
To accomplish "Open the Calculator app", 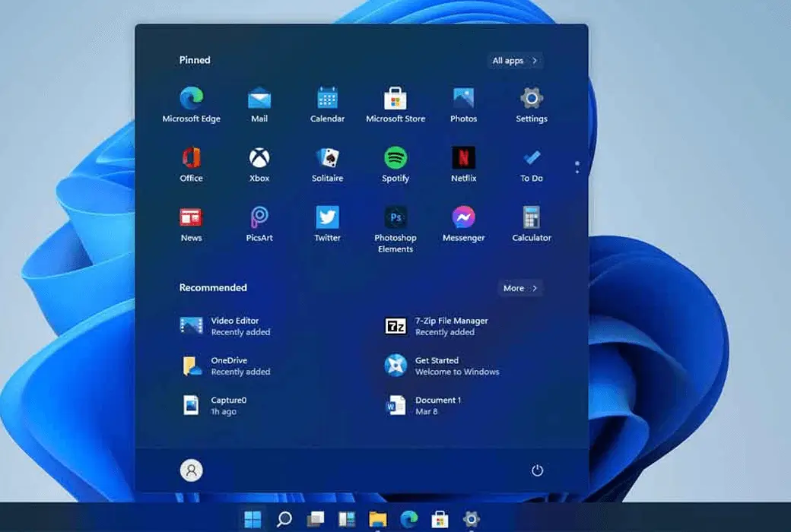I will click(532, 224).
